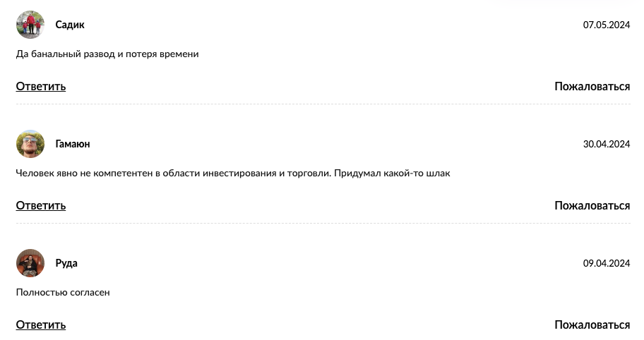The image size is (644, 340).
Task: Reply to Садик's comment via Ответить
Action: 41,87
